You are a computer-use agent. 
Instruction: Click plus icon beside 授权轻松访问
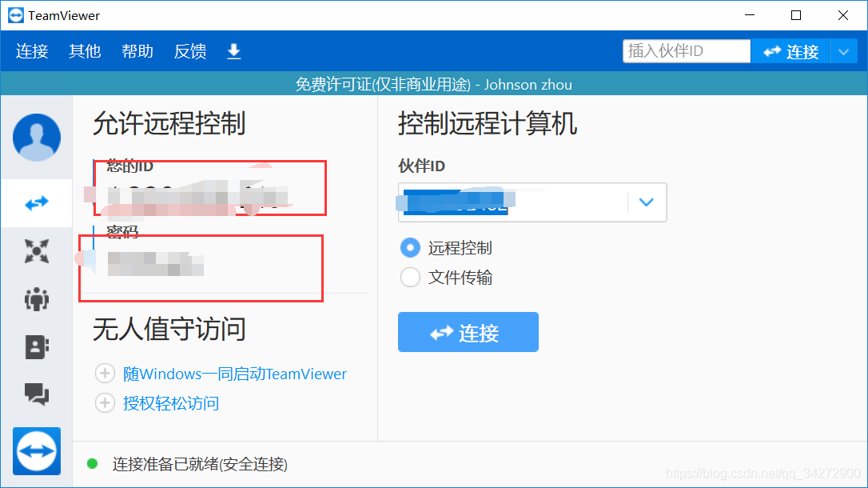point(106,402)
